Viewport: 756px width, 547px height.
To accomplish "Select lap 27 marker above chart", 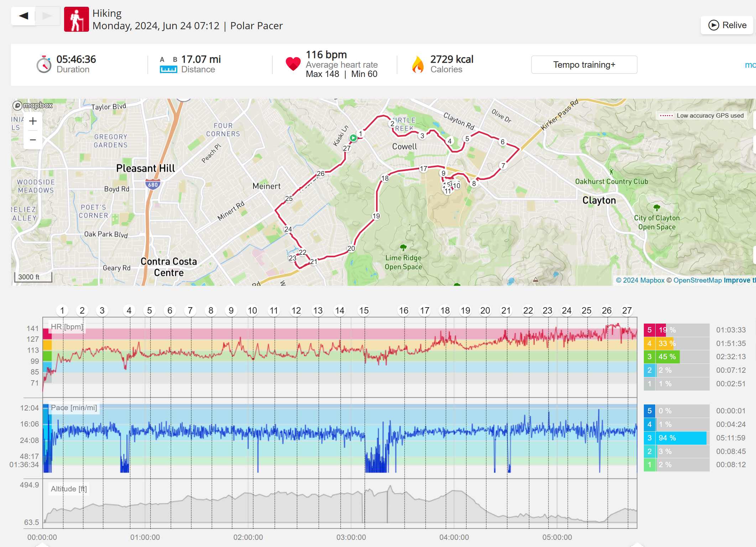I will (627, 311).
